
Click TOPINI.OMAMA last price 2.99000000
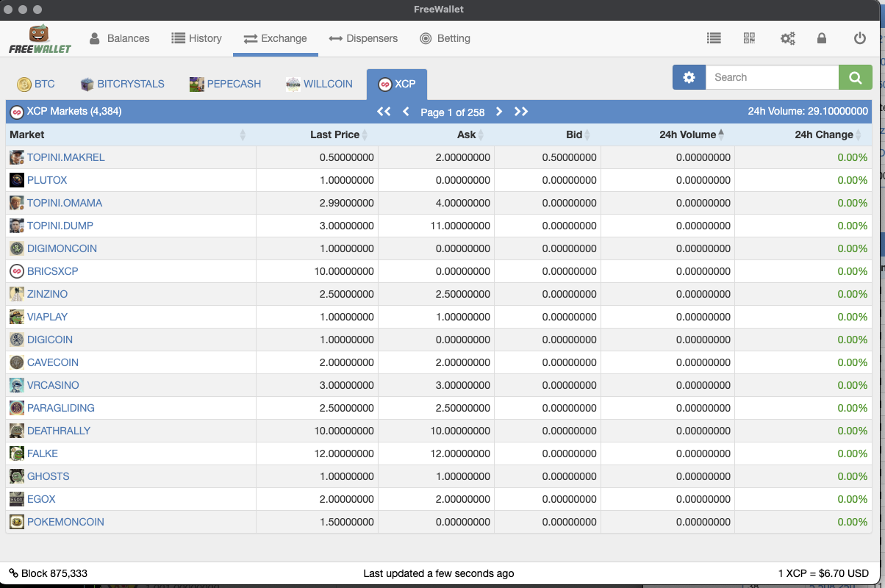(x=347, y=203)
